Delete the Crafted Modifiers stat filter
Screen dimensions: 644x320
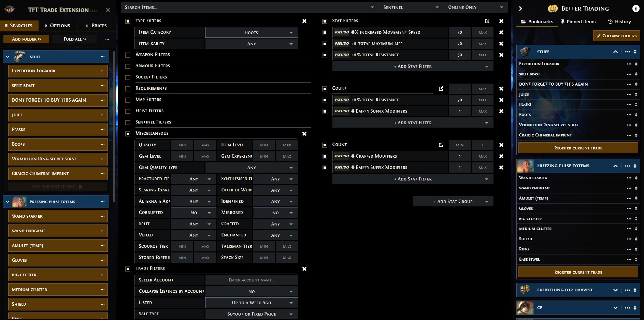tap(501, 156)
